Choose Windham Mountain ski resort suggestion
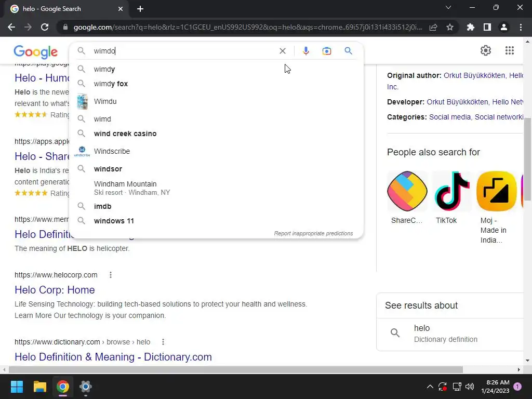 [x=216, y=188]
